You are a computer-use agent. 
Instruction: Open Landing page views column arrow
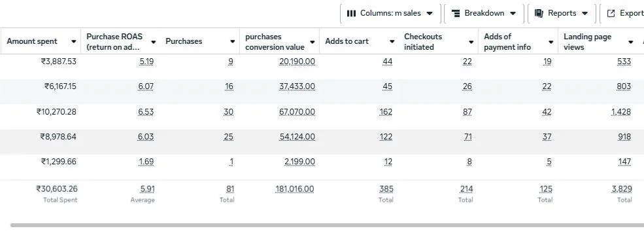(x=630, y=42)
